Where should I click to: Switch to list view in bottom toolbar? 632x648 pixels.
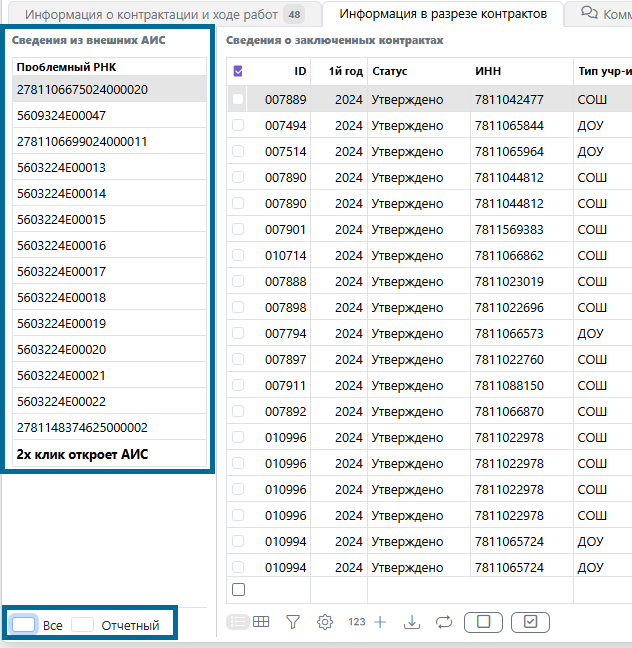point(238,622)
